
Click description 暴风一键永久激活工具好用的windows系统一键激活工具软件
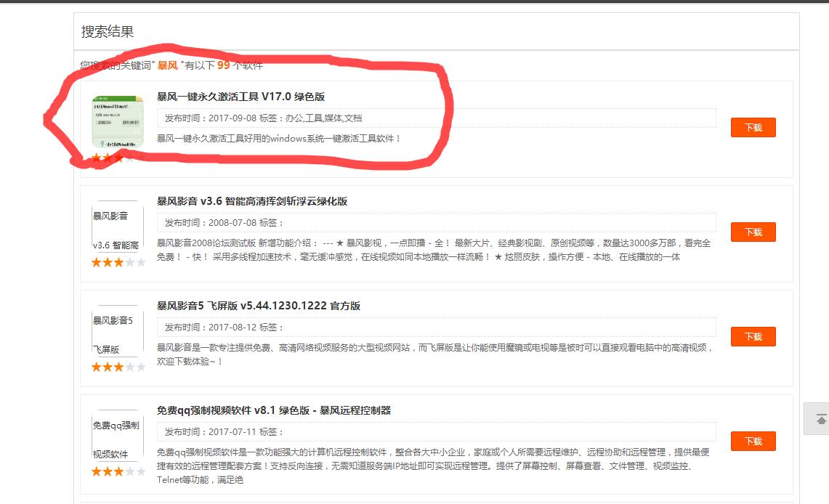coord(279,139)
